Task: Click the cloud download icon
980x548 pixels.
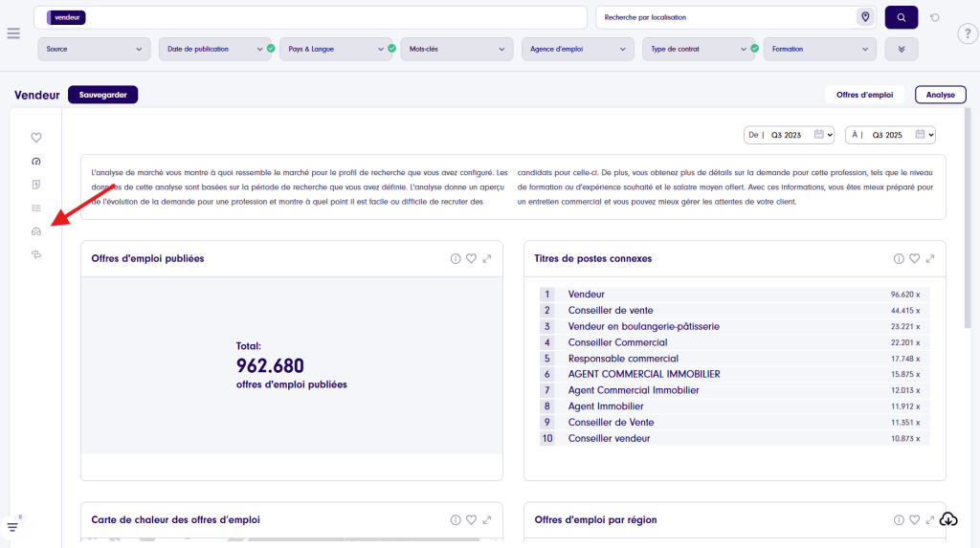Action: point(948,519)
